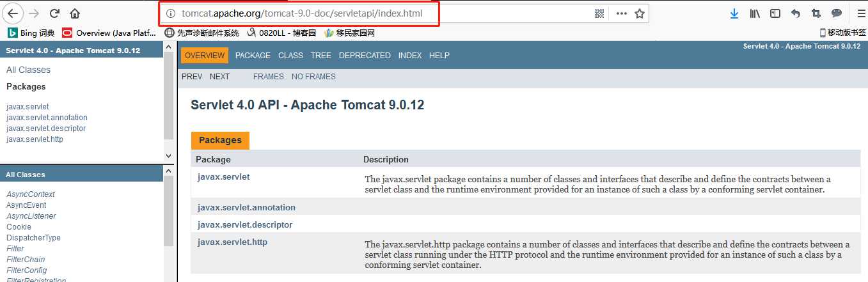The height and width of the screenshot is (282, 868).
Task: Open the Overview (Java Platf... bookmark
Action: coord(109,33)
